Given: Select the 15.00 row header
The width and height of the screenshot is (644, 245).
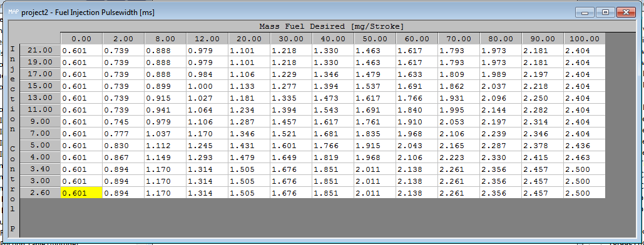Looking at the screenshot, I should click(x=40, y=86).
